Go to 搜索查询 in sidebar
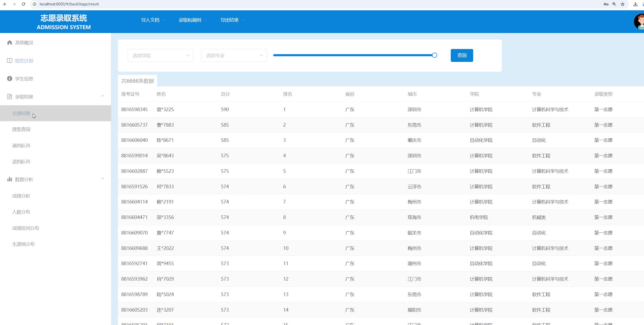The height and width of the screenshot is (325, 644). pyautogui.click(x=21, y=129)
